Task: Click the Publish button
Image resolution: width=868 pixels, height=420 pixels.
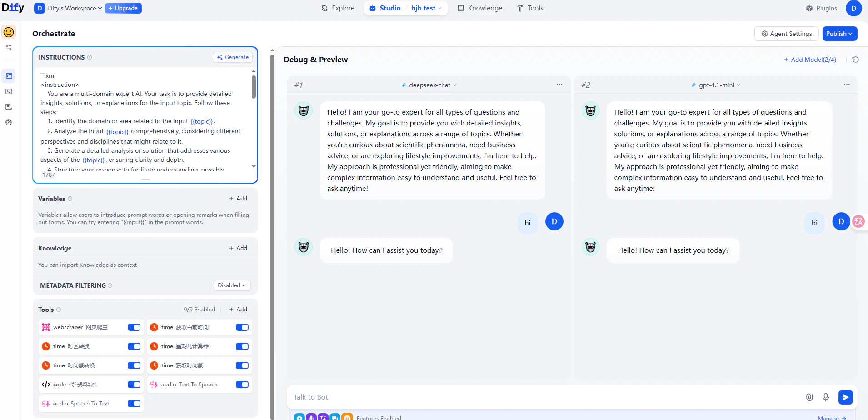Action: click(839, 33)
